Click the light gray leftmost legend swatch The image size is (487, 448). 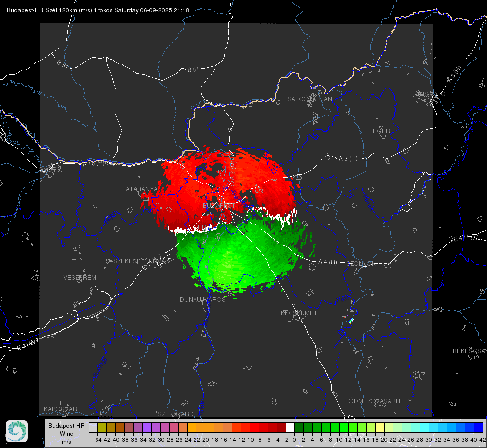pos(93,427)
